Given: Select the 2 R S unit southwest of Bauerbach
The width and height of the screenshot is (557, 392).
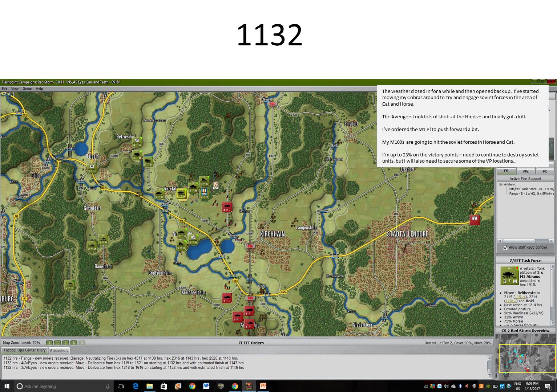Looking at the screenshot, I should point(69,285).
